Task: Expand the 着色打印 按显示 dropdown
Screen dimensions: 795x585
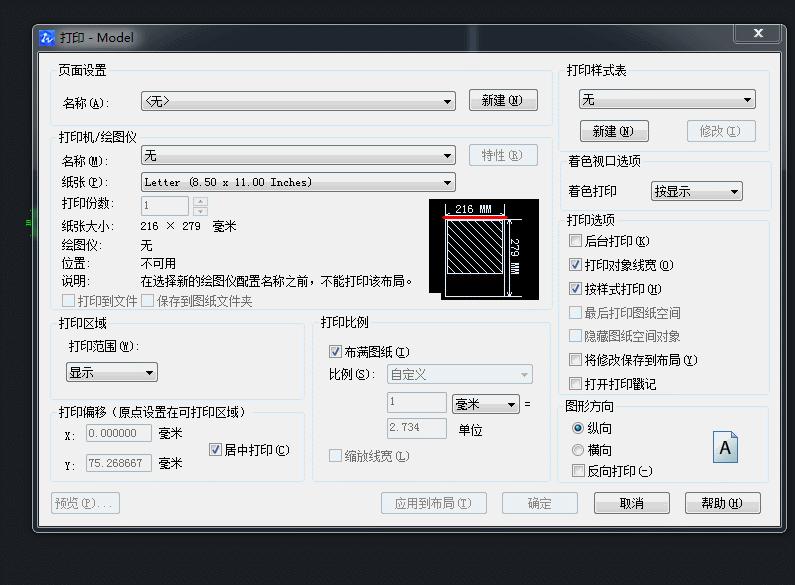Action: click(696, 191)
